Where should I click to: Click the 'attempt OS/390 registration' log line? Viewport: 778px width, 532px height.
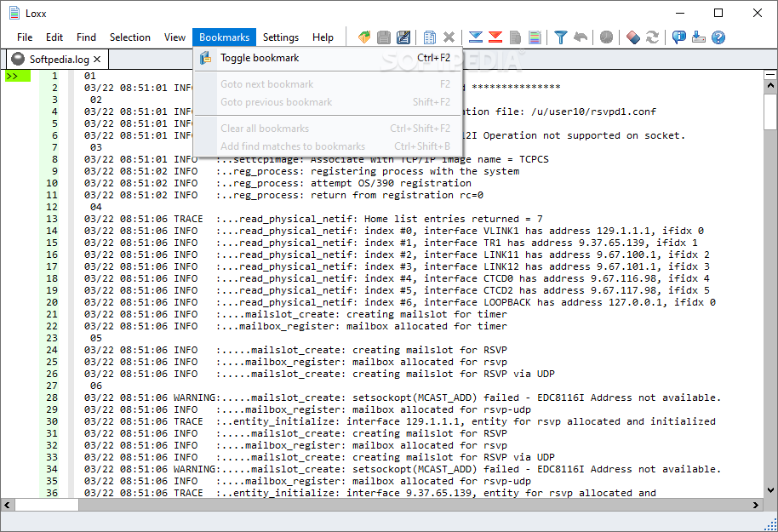pos(277,183)
